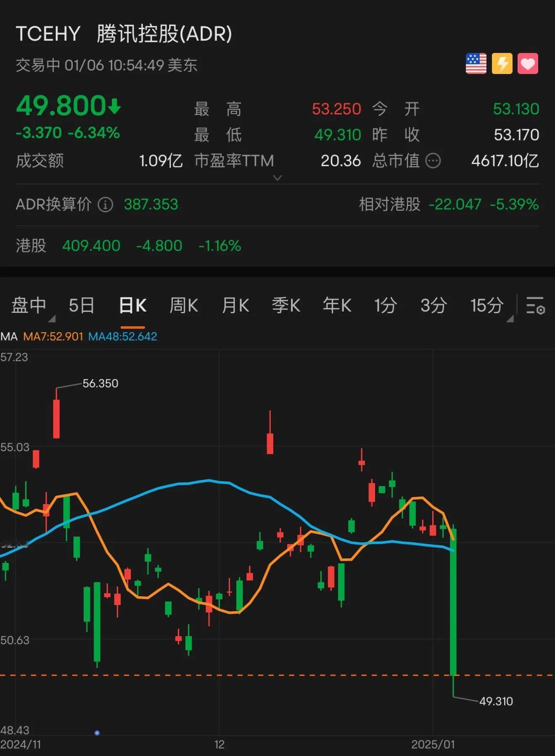Open the info icon beside 总市值
555x756 pixels.
point(433,161)
